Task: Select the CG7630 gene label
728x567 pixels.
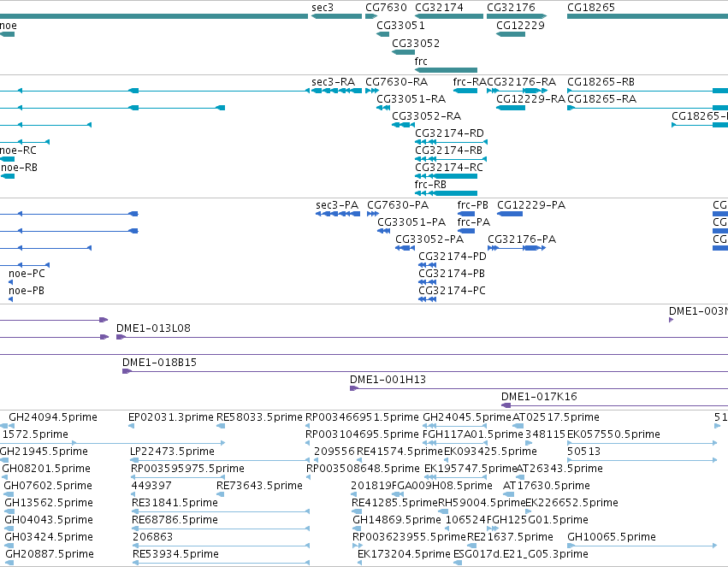Action: (x=386, y=8)
